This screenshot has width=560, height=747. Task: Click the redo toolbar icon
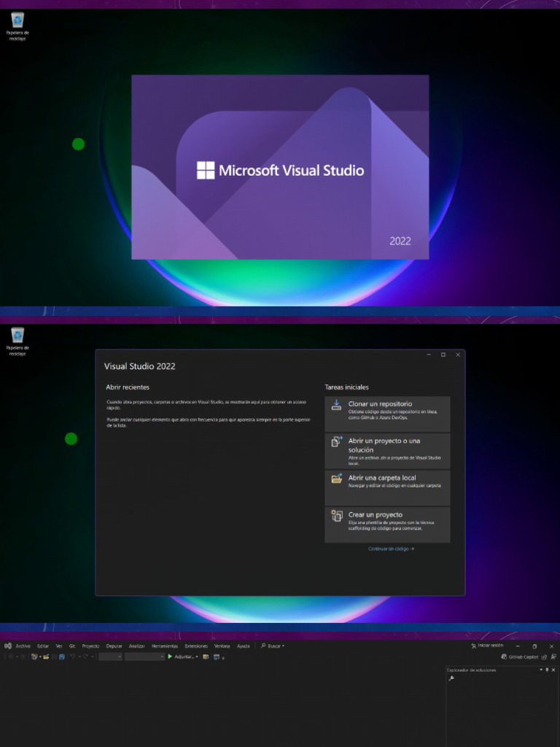86,657
